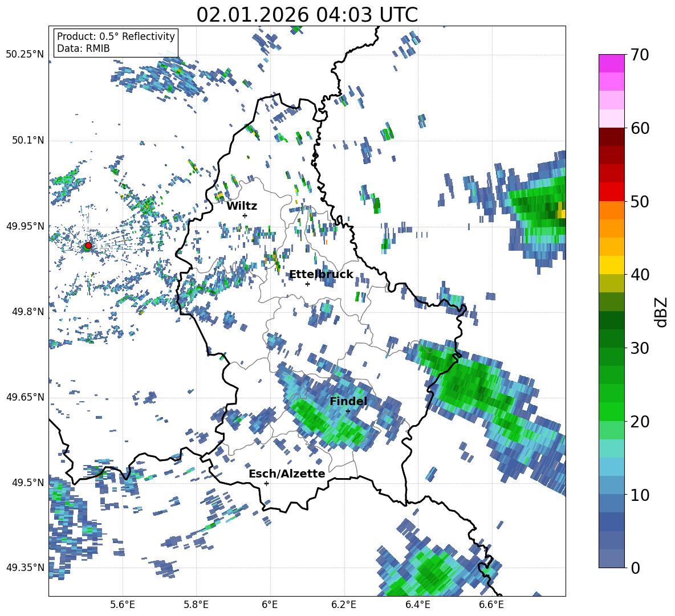The width and height of the screenshot is (675, 616).
Task: Click the 6.6°E longitude label
Action: 491,605
